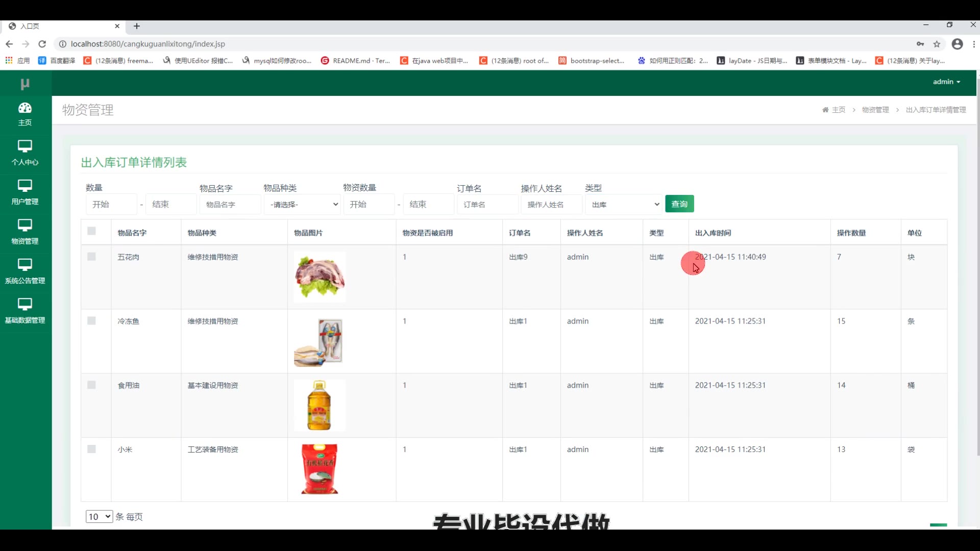Expand the 物品种类 请选择 dropdown

302,204
